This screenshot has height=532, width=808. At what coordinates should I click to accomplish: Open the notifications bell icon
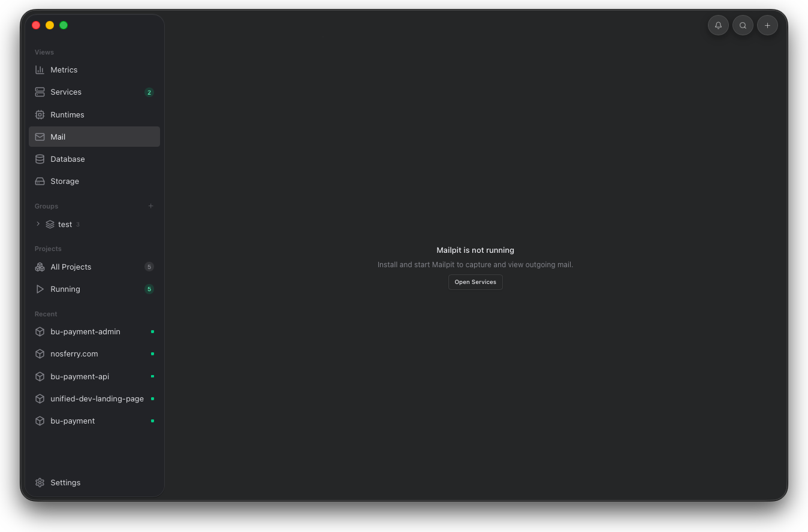[718, 25]
